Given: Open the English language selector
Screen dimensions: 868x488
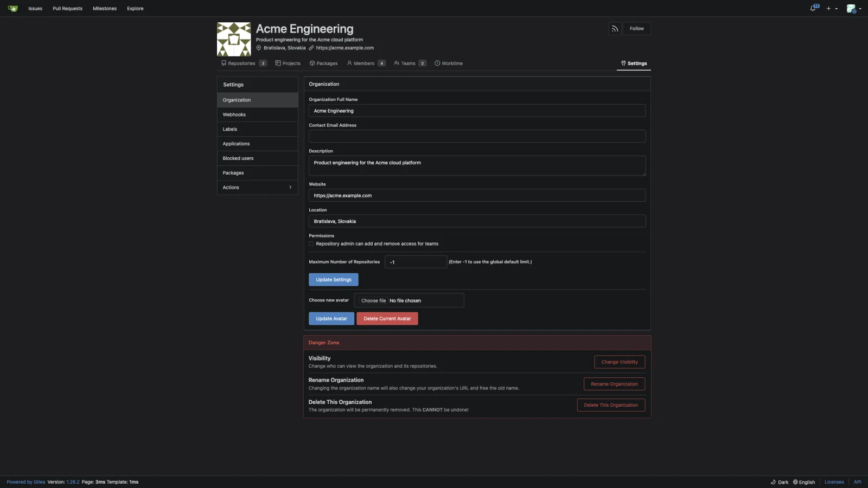Looking at the screenshot, I should pyautogui.click(x=804, y=482).
